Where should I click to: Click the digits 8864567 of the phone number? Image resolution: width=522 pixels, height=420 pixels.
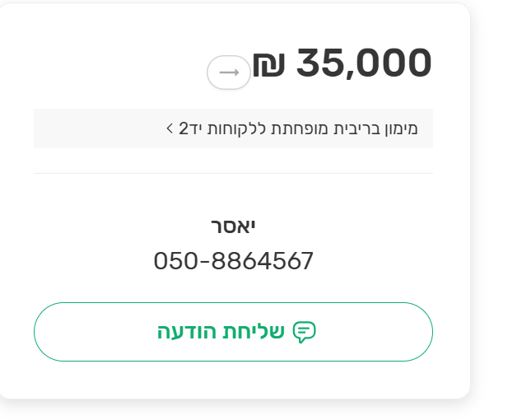(x=263, y=261)
